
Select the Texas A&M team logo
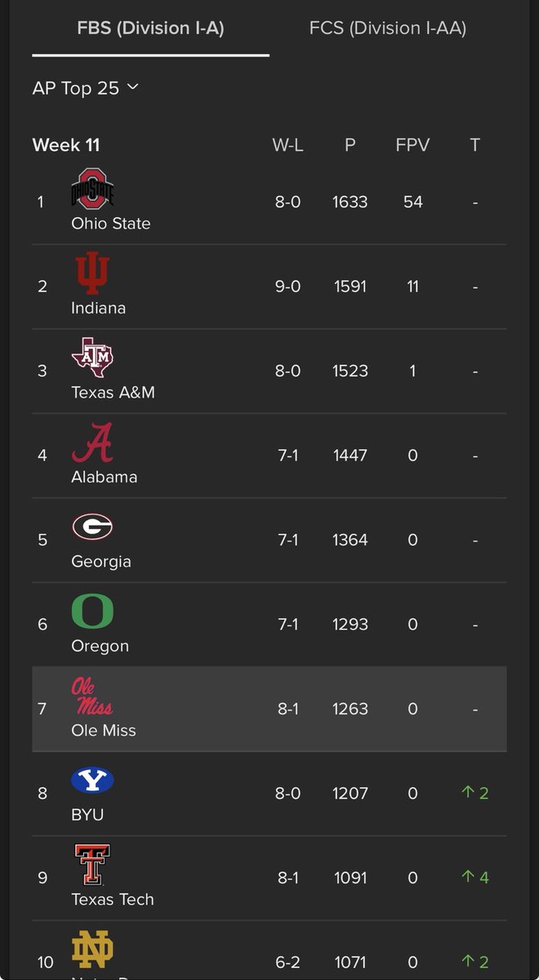92,358
